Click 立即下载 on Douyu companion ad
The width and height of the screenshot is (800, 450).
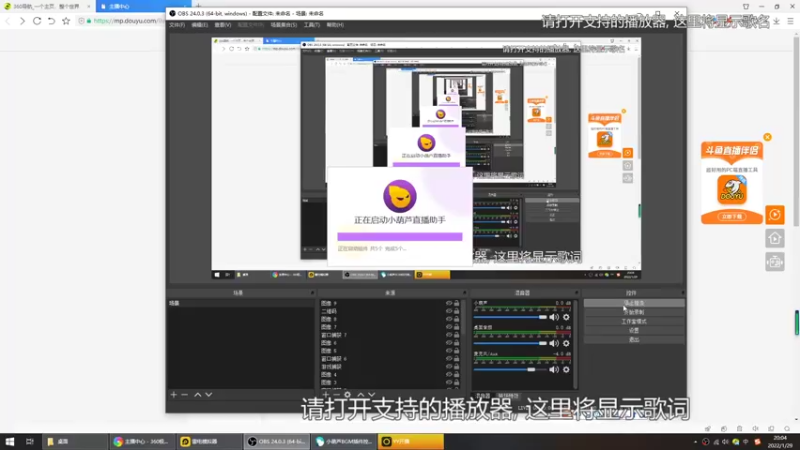(732, 216)
